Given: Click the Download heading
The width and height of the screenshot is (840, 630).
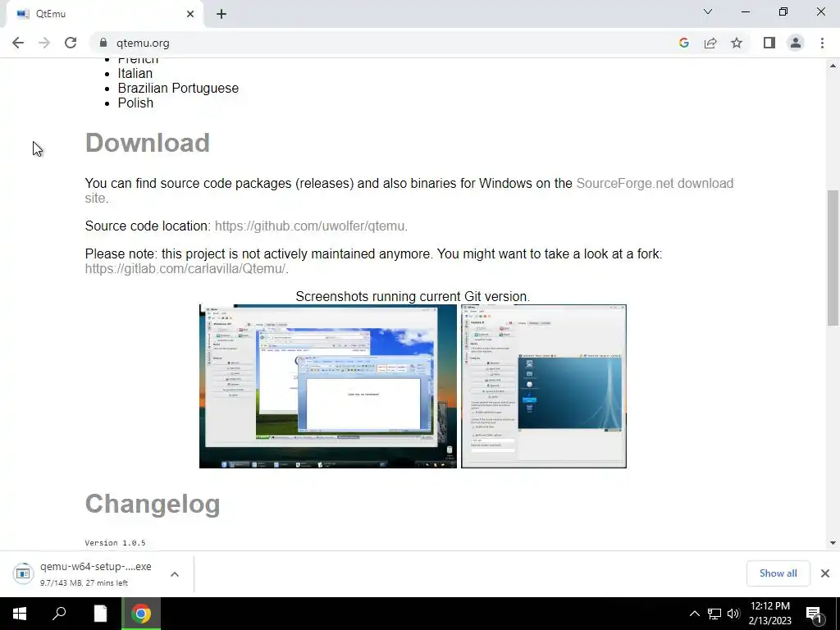Looking at the screenshot, I should (148, 143).
